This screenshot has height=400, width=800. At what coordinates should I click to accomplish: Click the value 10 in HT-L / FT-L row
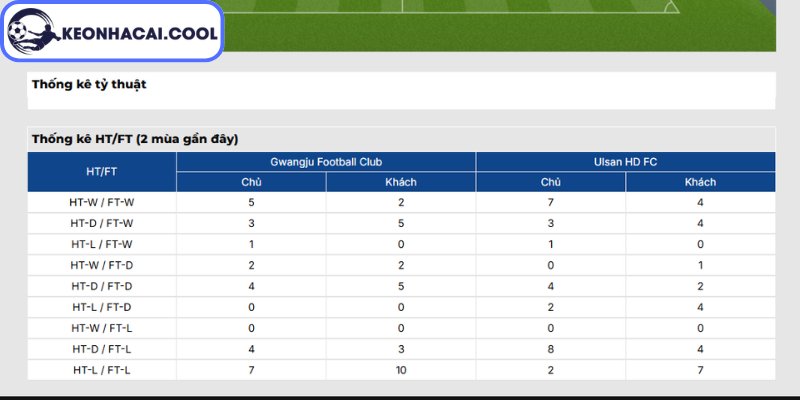coord(401,370)
